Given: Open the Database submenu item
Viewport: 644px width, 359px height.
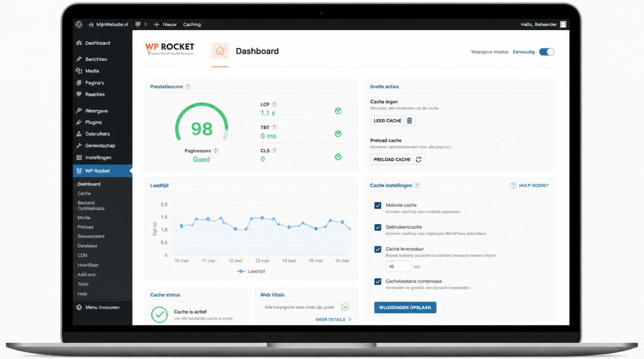Looking at the screenshot, I should pyautogui.click(x=88, y=246).
